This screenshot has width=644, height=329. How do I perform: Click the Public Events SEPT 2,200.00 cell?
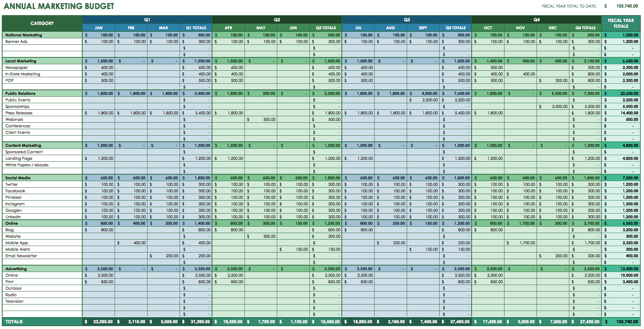pyautogui.click(x=423, y=100)
